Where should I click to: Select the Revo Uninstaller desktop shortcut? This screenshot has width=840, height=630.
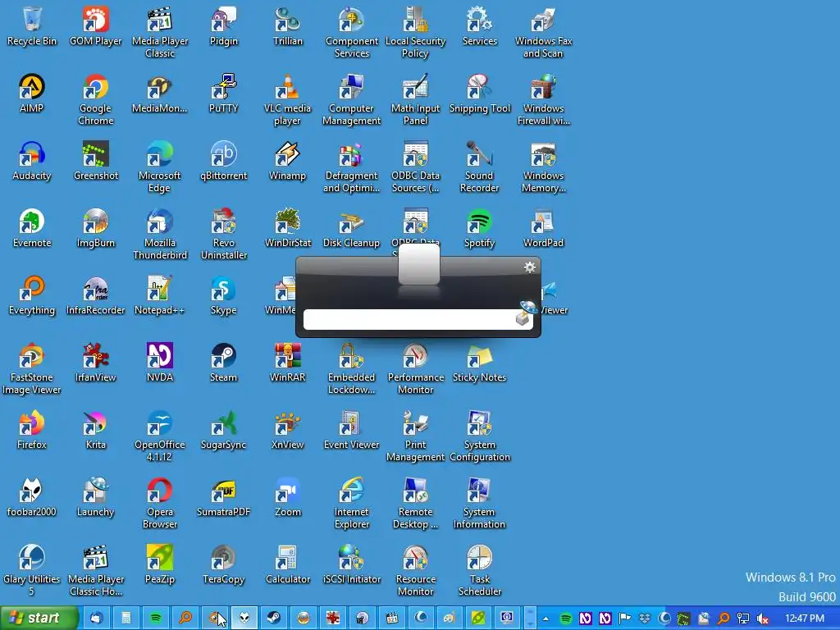[224, 235]
